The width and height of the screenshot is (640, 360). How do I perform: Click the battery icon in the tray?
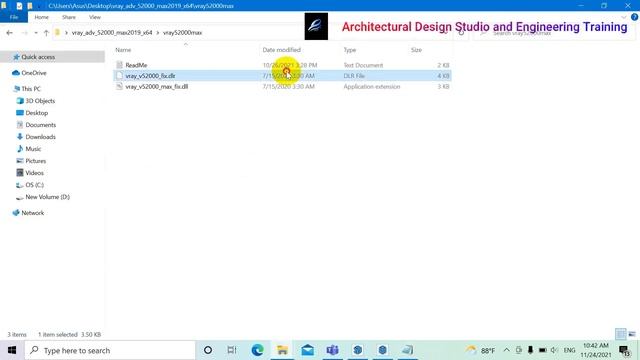click(542, 350)
